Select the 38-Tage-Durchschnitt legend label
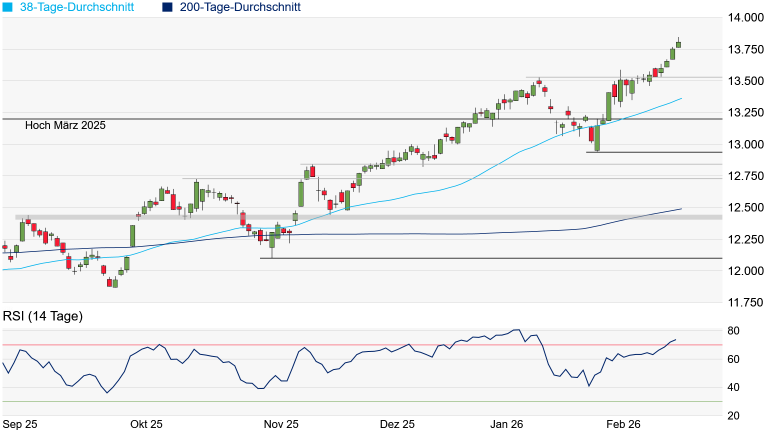 [80, 7]
